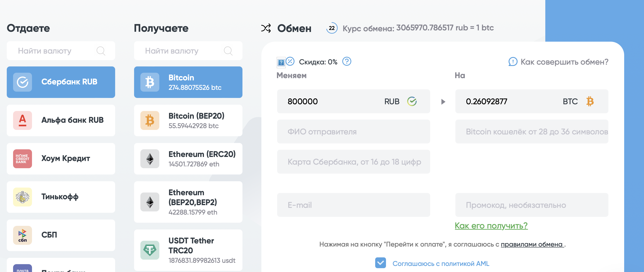644x272 pixels.
Task: Focus the Найти валюту field under Получаете
Action: [188, 51]
